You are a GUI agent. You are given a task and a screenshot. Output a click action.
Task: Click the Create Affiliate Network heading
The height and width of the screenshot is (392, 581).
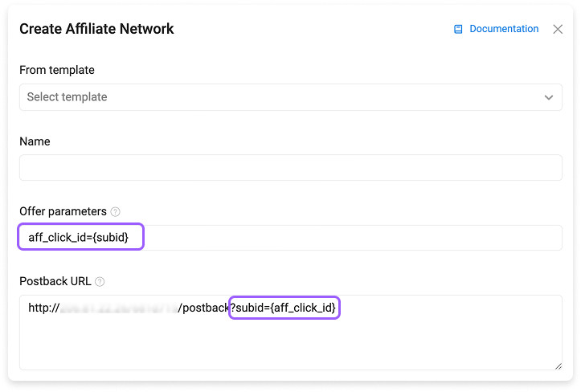pos(96,29)
